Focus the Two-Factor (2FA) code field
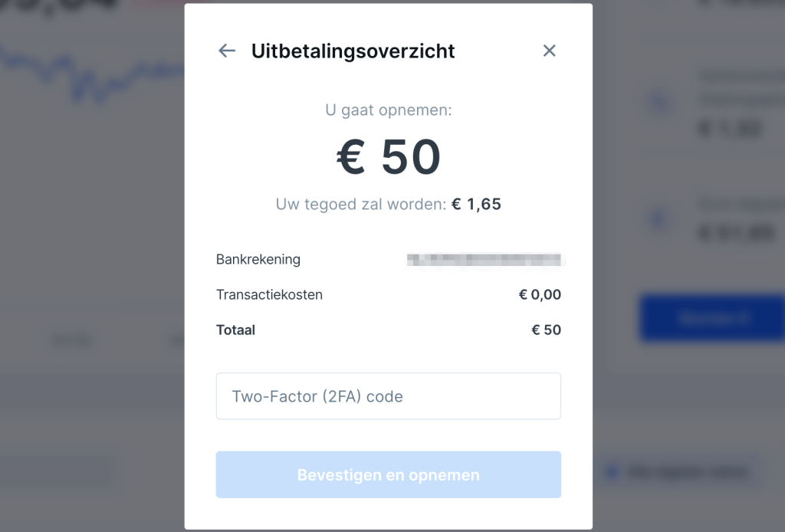The height and width of the screenshot is (532, 785). pyautogui.click(x=389, y=396)
